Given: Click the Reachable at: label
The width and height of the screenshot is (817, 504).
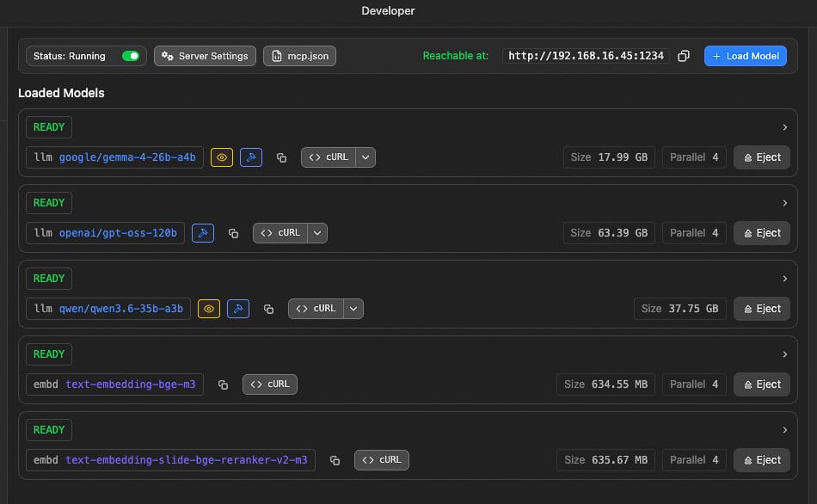Looking at the screenshot, I should click(x=456, y=56).
